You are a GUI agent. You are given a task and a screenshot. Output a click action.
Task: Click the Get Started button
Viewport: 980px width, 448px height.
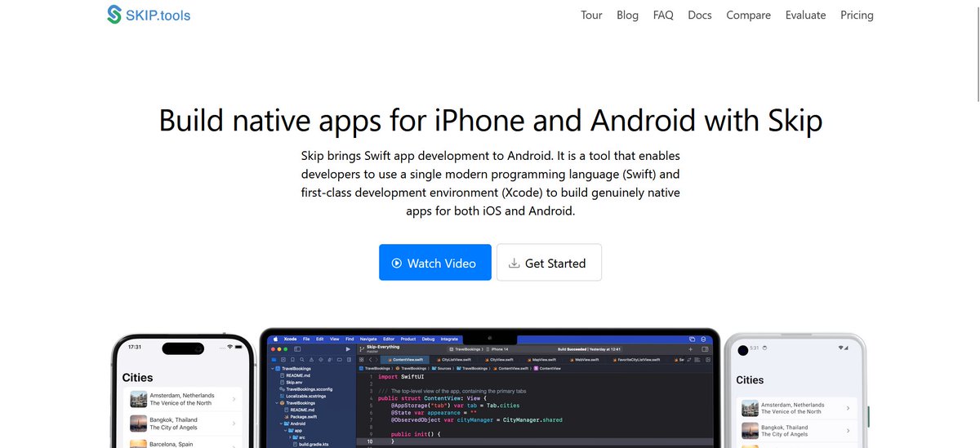click(549, 263)
